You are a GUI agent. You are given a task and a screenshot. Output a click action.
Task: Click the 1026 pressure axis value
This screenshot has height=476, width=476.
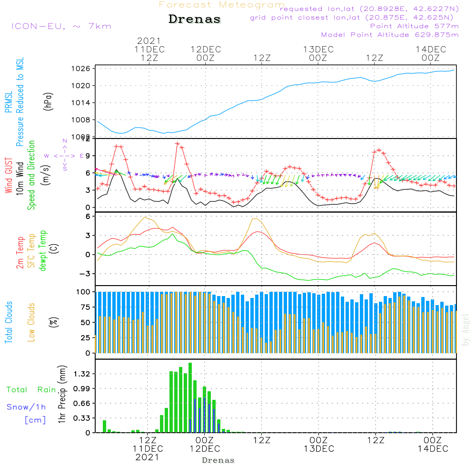click(81, 69)
